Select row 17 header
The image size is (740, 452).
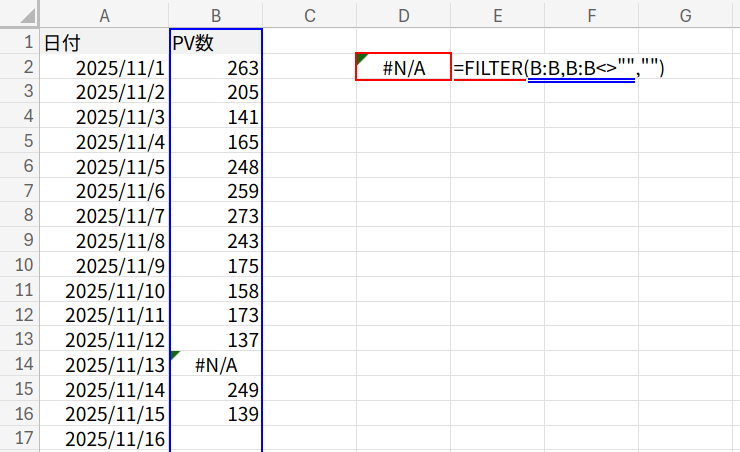coord(20,438)
